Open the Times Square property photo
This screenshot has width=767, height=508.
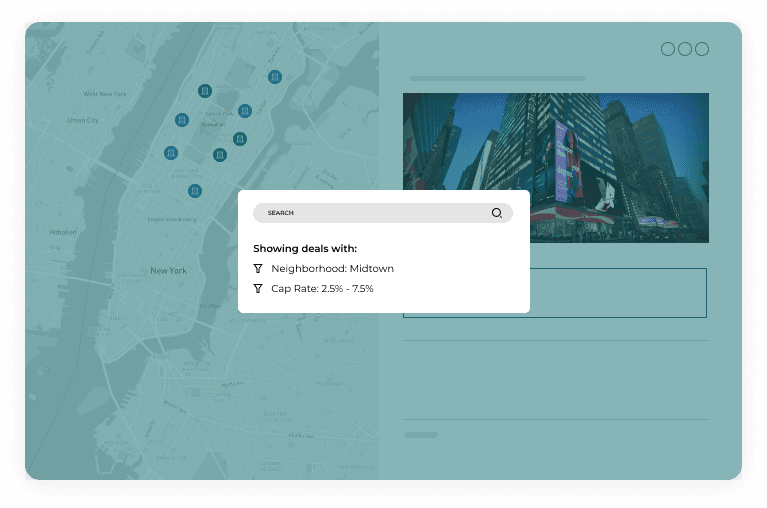[555, 167]
